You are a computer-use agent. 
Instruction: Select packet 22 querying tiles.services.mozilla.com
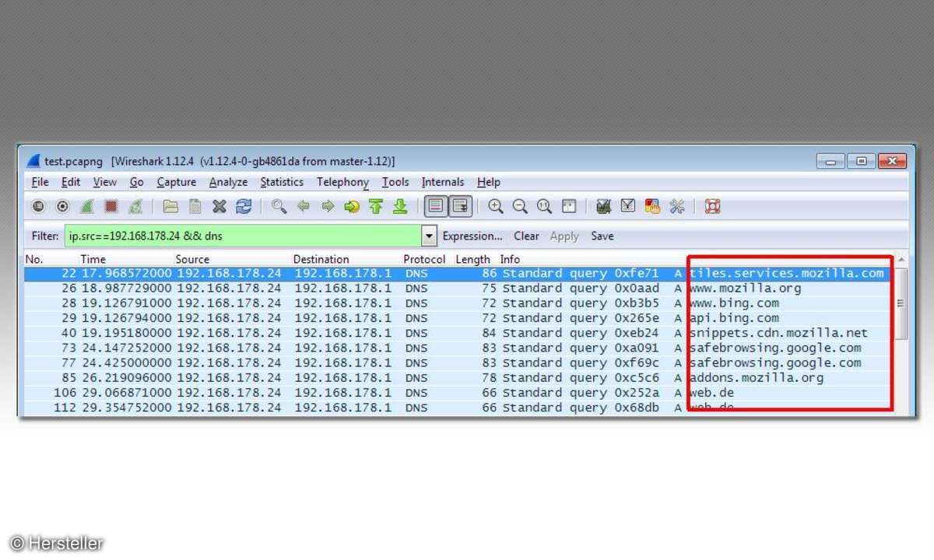459,274
